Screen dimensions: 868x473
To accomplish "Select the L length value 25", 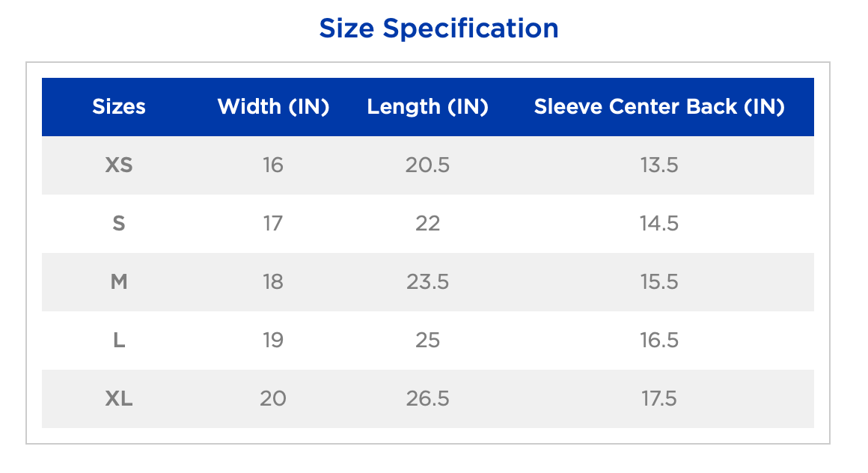I will (x=427, y=341).
